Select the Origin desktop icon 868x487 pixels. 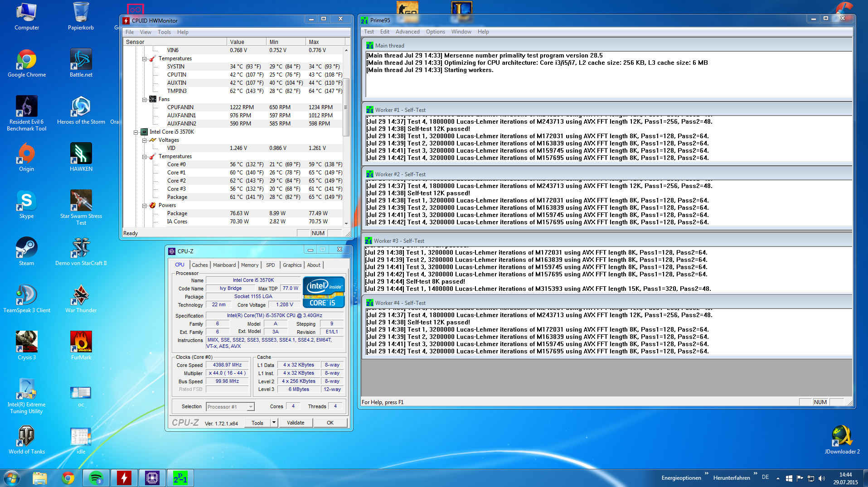(27, 158)
